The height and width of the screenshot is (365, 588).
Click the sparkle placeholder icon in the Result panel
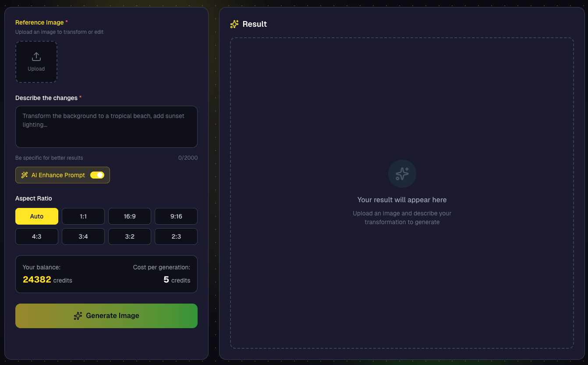coord(402,173)
